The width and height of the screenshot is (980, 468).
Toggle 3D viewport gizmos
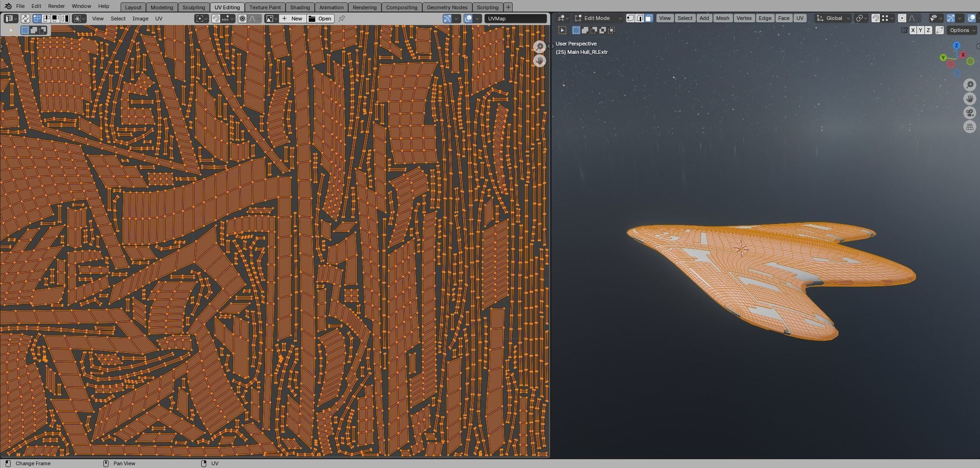tap(950, 18)
